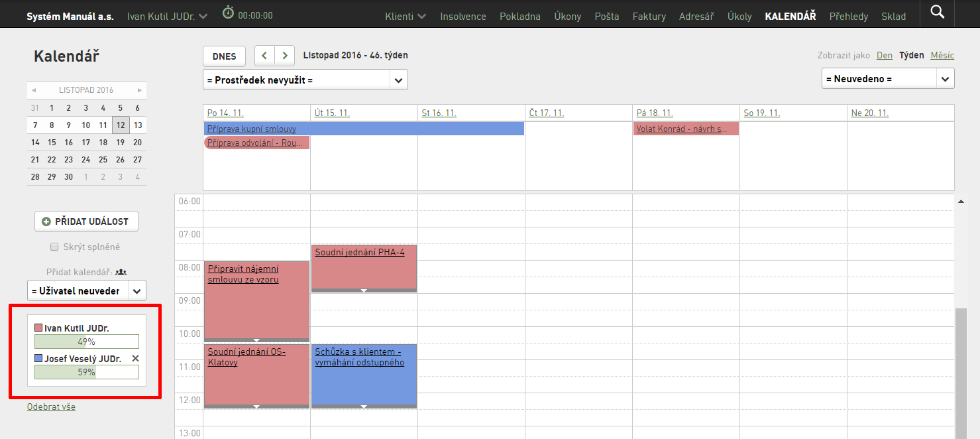Open the search magnifier icon
Image resolution: width=980 pixels, height=439 pixels.
click(x=937, y=12)
